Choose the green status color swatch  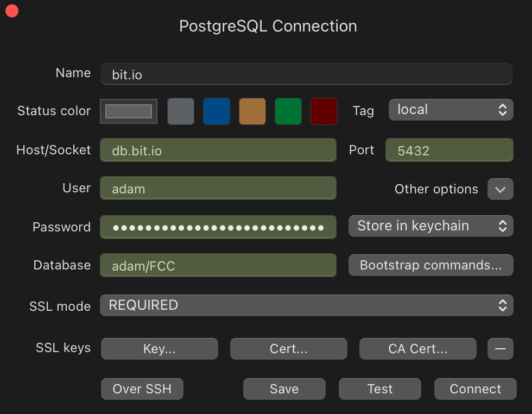288,111
